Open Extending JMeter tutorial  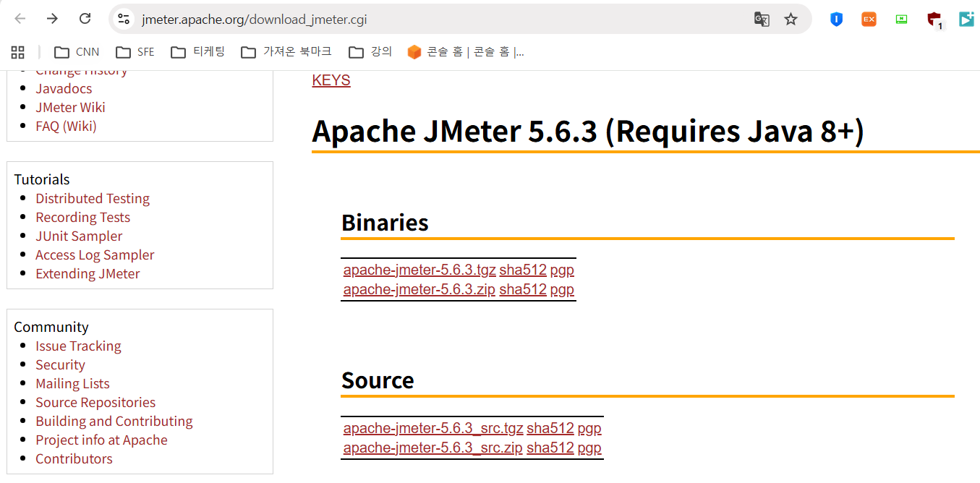pos(88,273)
